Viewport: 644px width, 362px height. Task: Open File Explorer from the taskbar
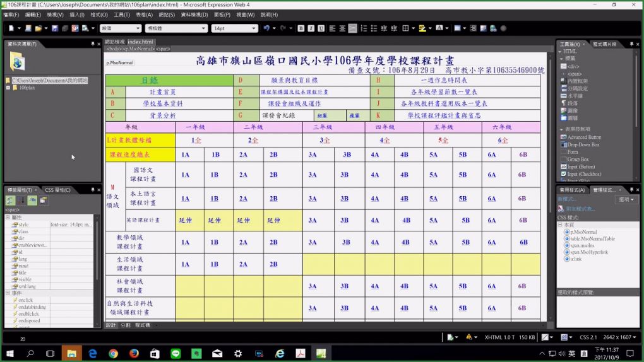[x=71, y=353]
